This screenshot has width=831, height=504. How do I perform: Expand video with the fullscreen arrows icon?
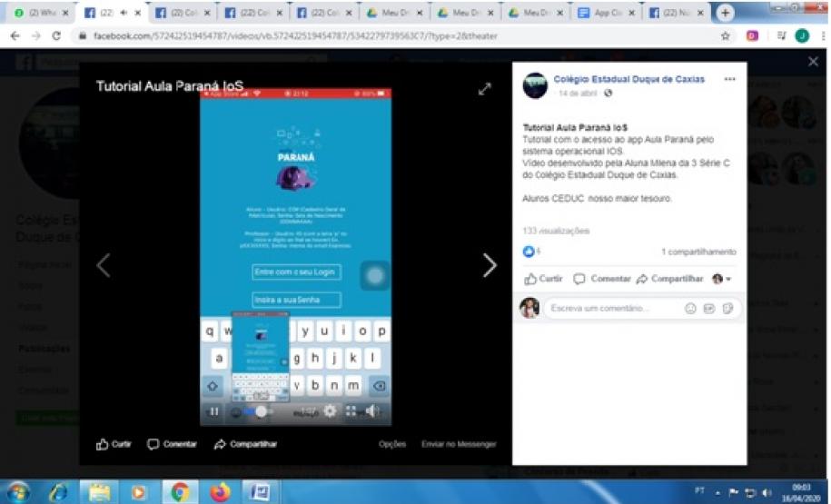(x=485, y=89)
